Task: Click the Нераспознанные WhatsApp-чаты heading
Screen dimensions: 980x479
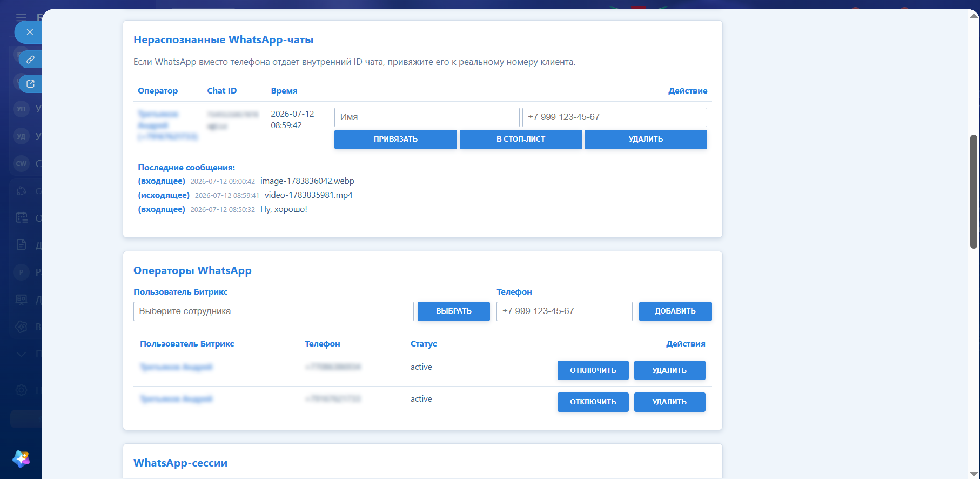Action: [224, 39]
